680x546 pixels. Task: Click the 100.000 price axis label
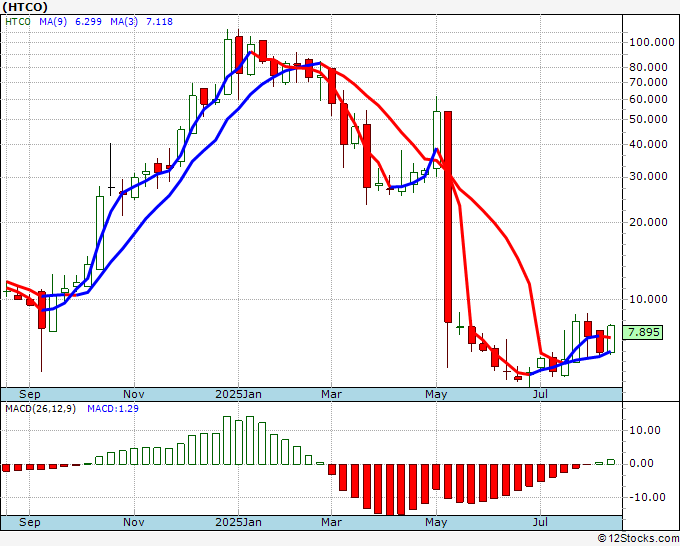[652, 43]
